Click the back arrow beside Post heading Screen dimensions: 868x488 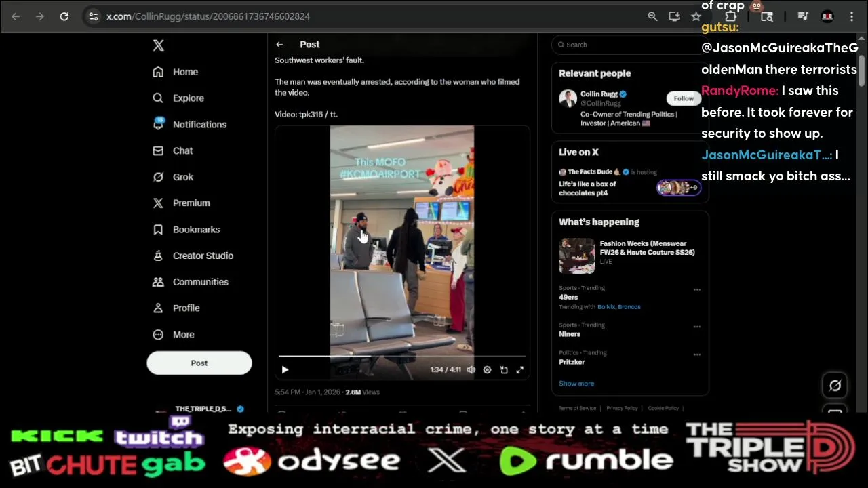coord(279,44)
